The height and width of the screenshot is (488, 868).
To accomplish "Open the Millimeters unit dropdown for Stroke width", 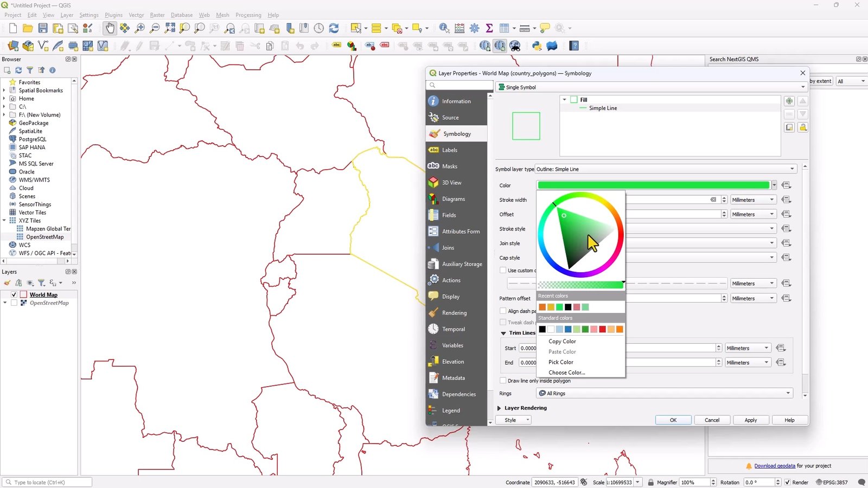I will (x=753, y=200).
